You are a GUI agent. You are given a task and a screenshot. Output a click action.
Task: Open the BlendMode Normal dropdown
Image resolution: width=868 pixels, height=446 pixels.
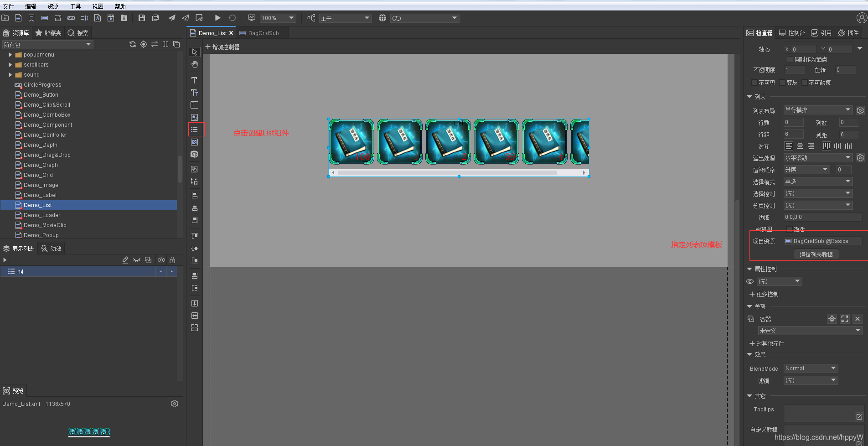pyautogui.click(x=811, y=368)
